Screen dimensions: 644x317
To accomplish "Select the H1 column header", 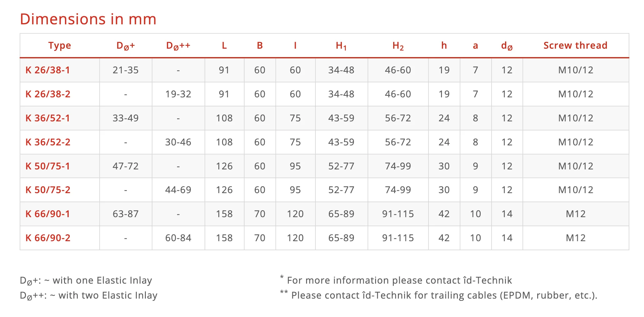I will [x=341, y=46].
